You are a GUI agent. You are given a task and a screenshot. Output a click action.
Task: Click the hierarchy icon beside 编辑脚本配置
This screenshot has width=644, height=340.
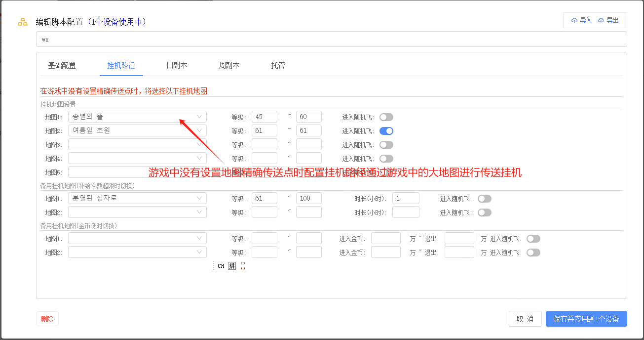(x=23, y=22)
